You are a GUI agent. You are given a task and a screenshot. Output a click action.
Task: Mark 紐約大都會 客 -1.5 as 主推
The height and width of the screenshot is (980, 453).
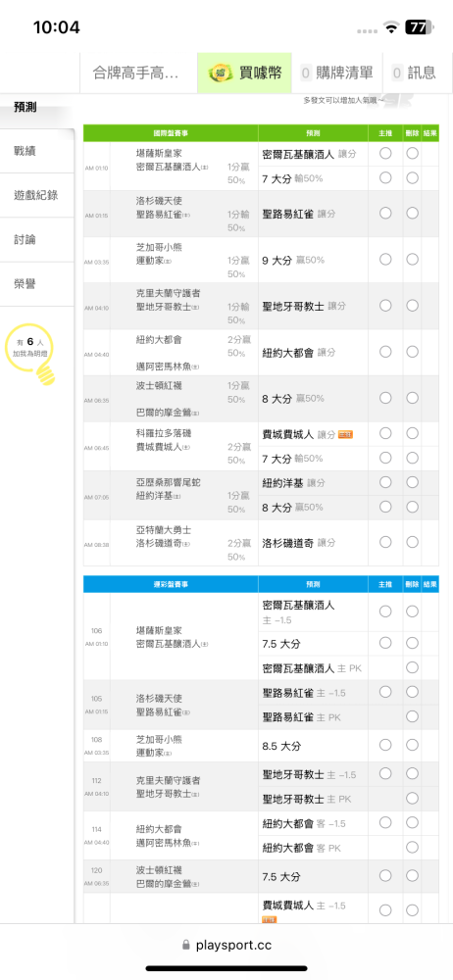coord(385,822)
